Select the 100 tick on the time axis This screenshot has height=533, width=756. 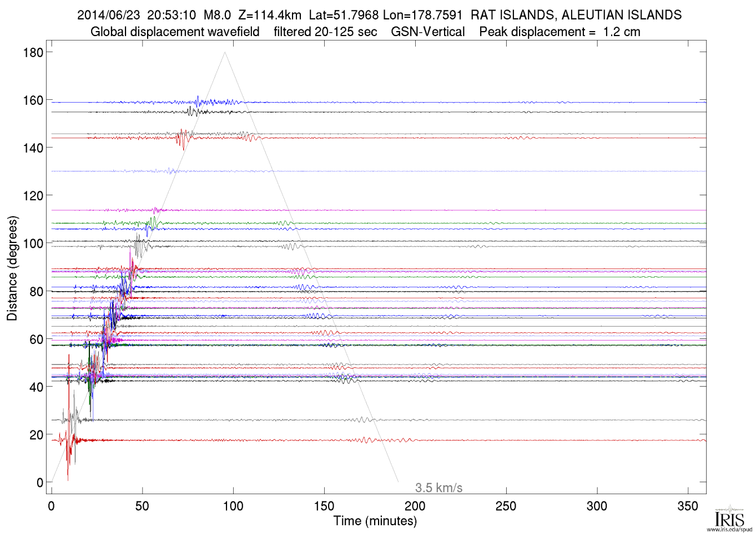point(233,506)
